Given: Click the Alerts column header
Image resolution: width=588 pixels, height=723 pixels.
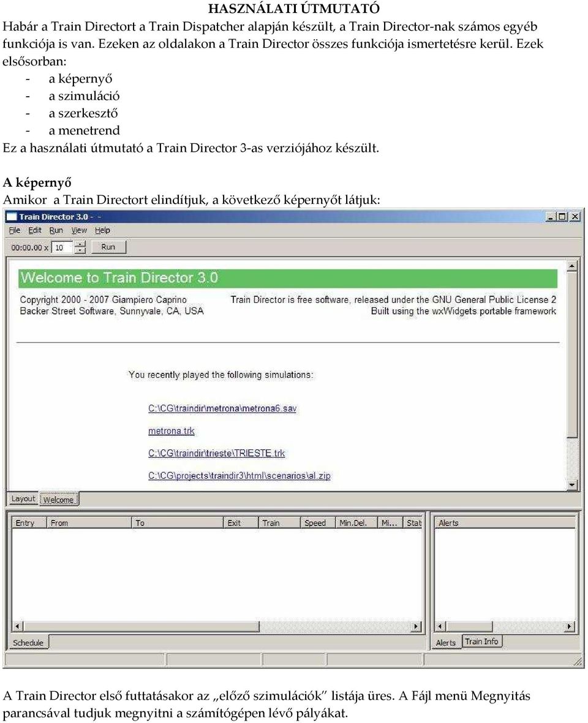Looking at the screenshot, I should [x=505, y=523].
